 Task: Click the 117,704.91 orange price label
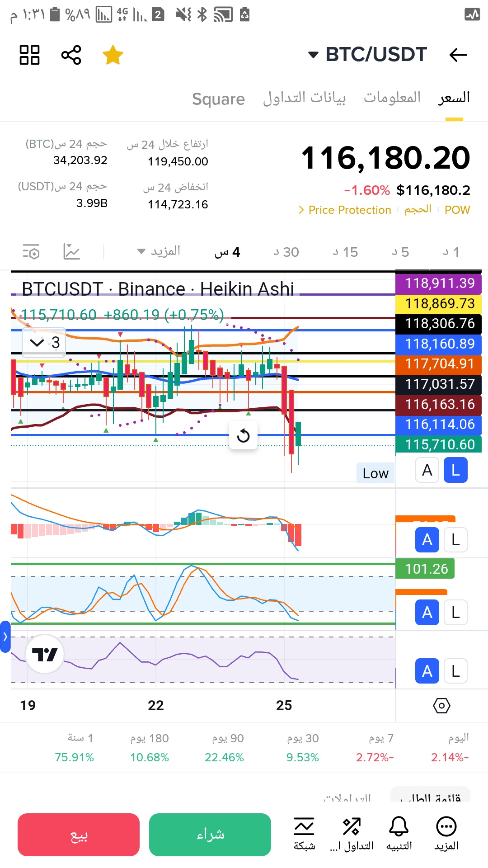click(x=439, y=364)
